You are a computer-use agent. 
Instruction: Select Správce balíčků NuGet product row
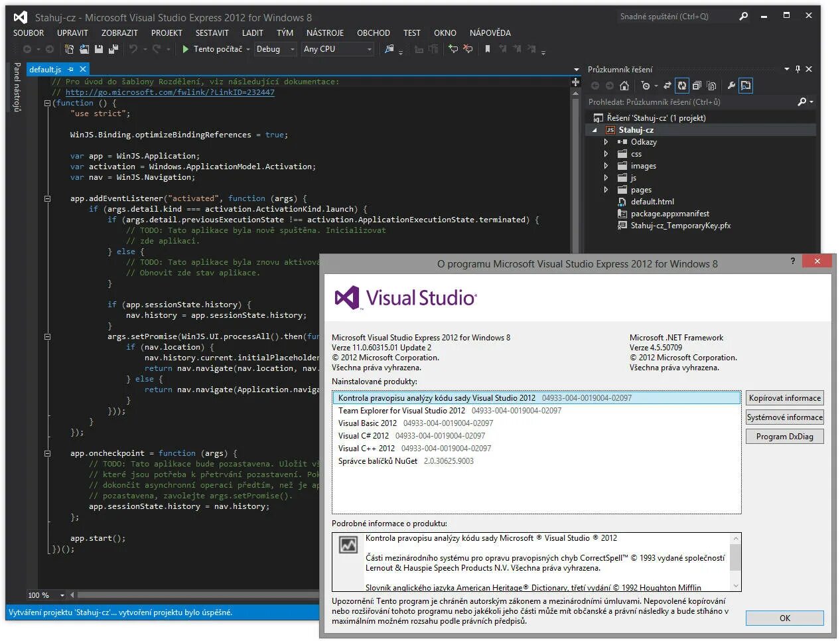[536, 461]
